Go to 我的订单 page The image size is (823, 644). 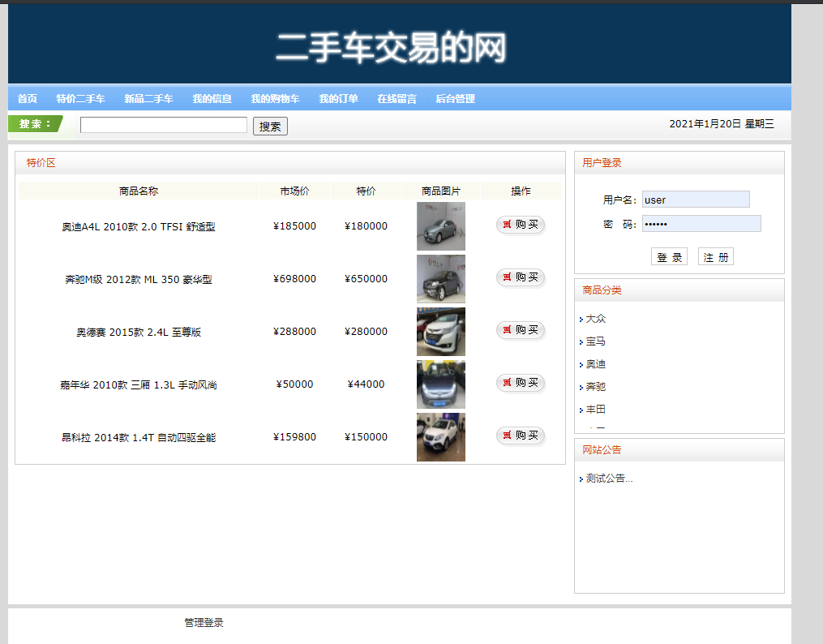tap(338, 98)
